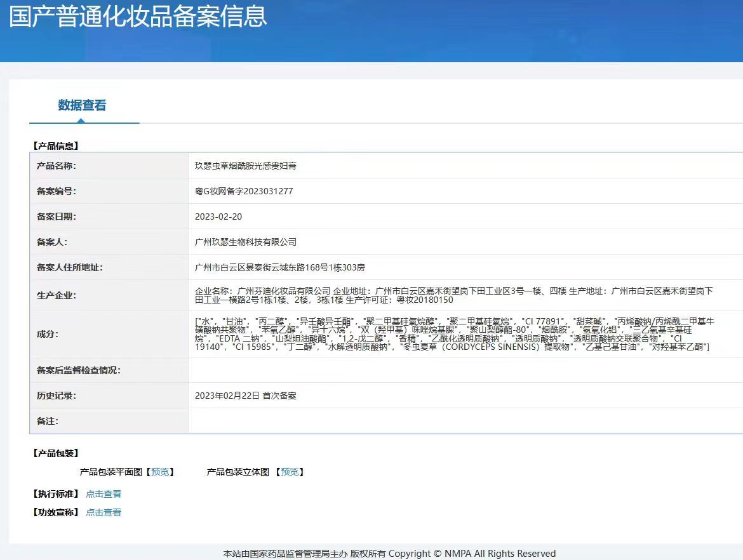
Task: Open 预览 link for 产品包装立体图
Action: pos(290,472)
